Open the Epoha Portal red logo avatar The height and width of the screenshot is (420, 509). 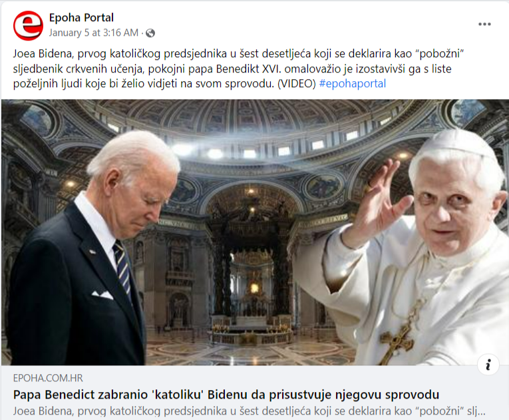click(x=28, y=25)
